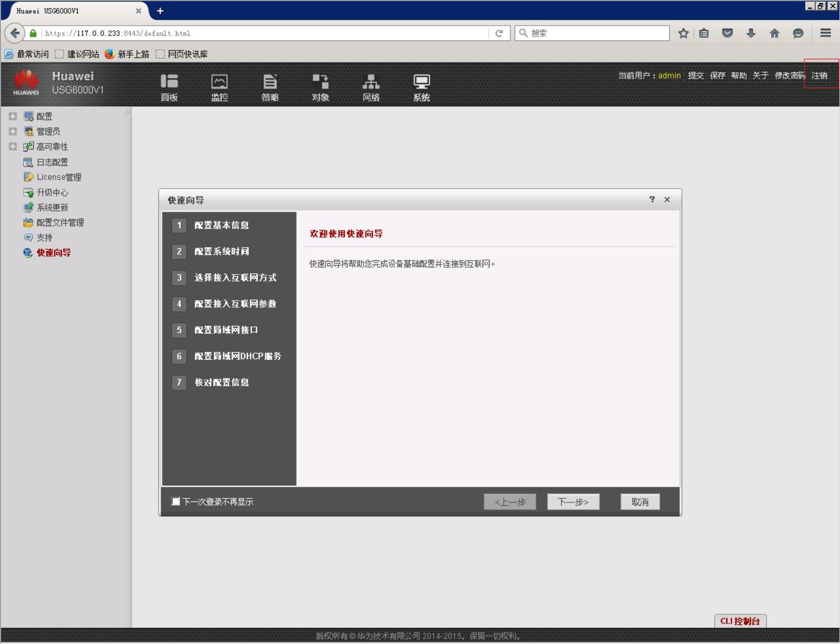Click the chat smiley toolbar icon
840x644 pixels.
[798, 33]
